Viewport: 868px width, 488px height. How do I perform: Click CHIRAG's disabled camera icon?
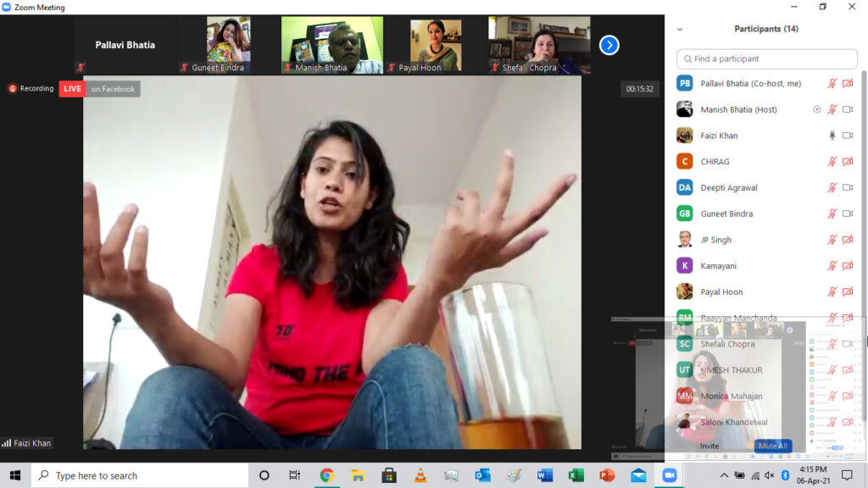(x=848, y=162)
